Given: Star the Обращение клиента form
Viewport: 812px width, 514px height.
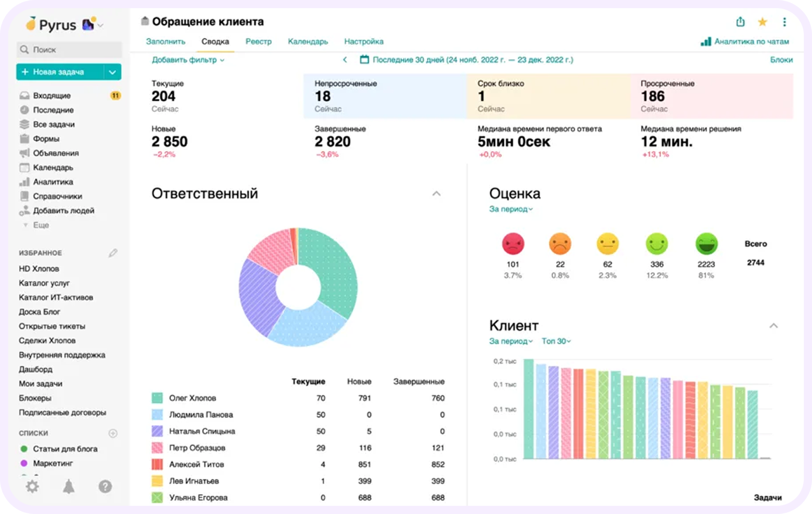Looking at the screenshot, I should click(x=762, y=21).
